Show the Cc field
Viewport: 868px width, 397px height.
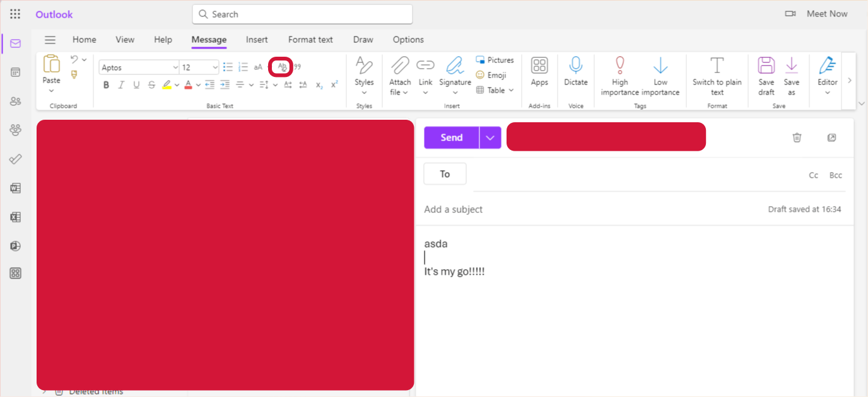tap(814, 175)
